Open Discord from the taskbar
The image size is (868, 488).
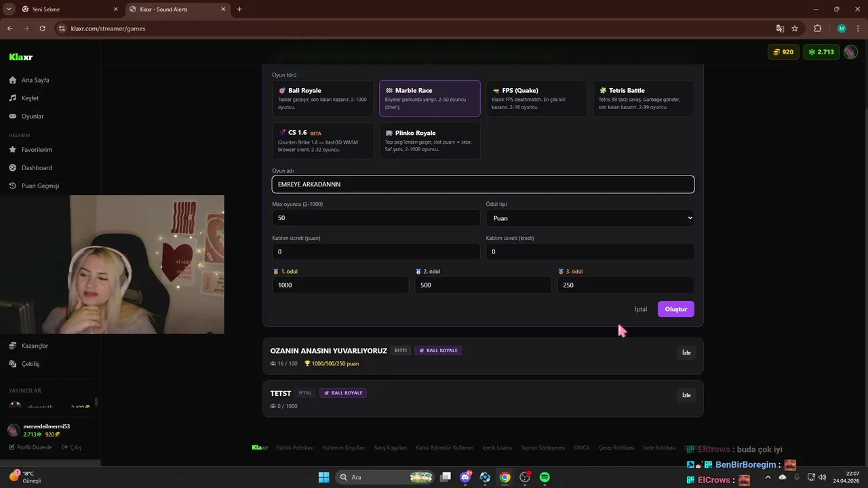click(x=465, y=477)
